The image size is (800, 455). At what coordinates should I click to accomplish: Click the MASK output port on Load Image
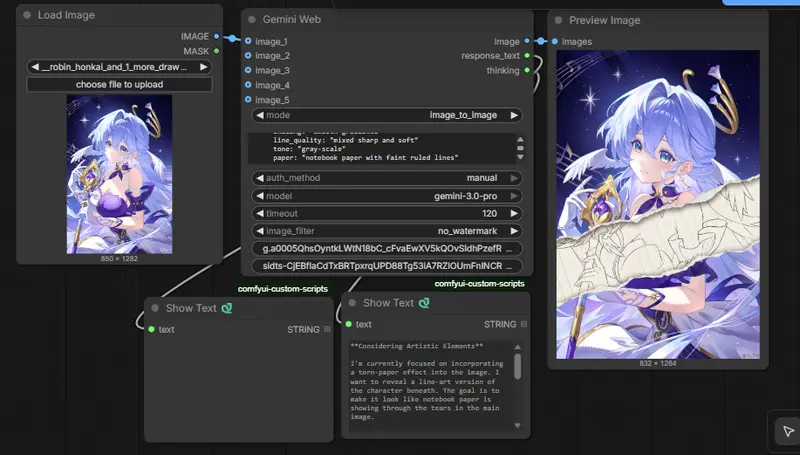(x=217, y=50)
